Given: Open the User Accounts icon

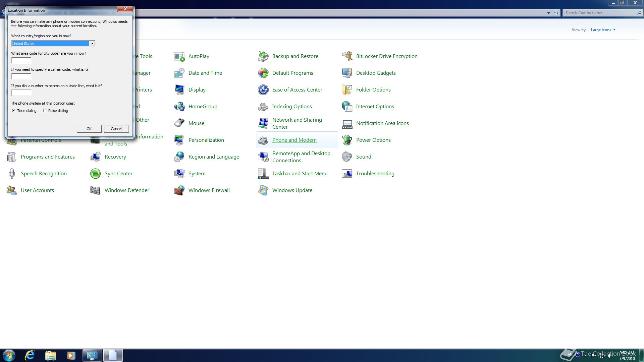Looking at the screenshot, I should click(11, 190).
